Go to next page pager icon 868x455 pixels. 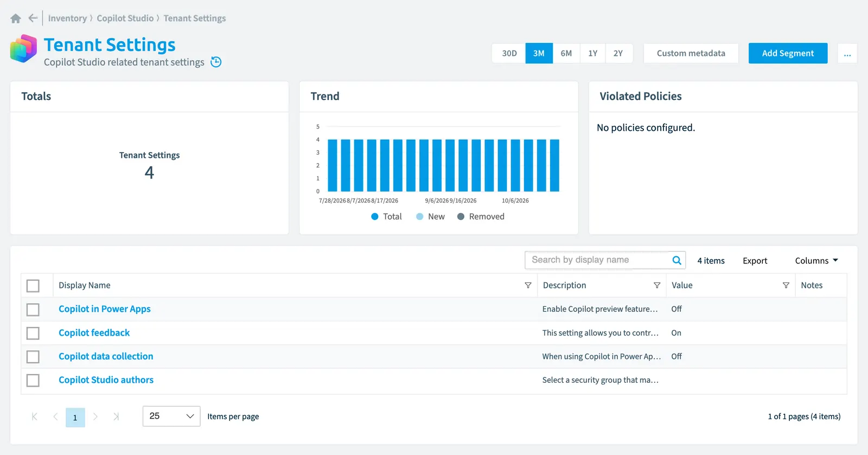[95, 416]
